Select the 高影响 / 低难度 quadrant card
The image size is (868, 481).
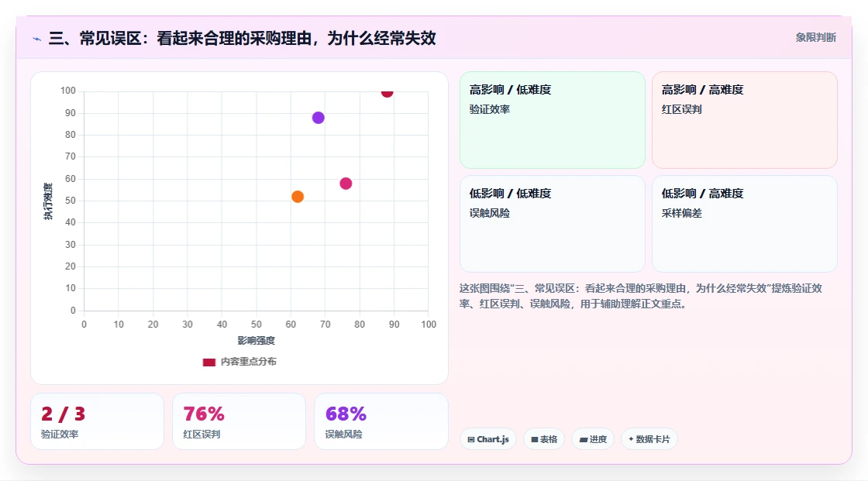(553, 119)
